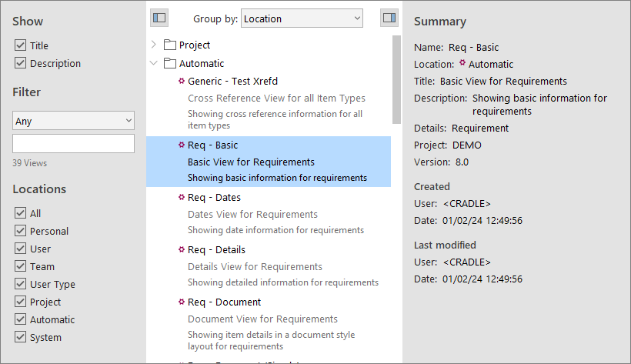Toggle the Personal location checkbox
This screenshot has width=631, height=364.
pos(20,231)
